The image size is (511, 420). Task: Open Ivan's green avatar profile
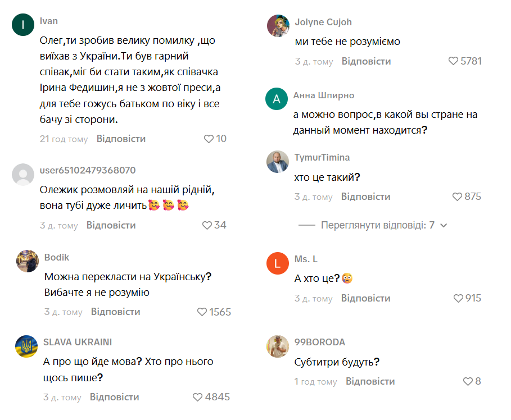[23, 25]
